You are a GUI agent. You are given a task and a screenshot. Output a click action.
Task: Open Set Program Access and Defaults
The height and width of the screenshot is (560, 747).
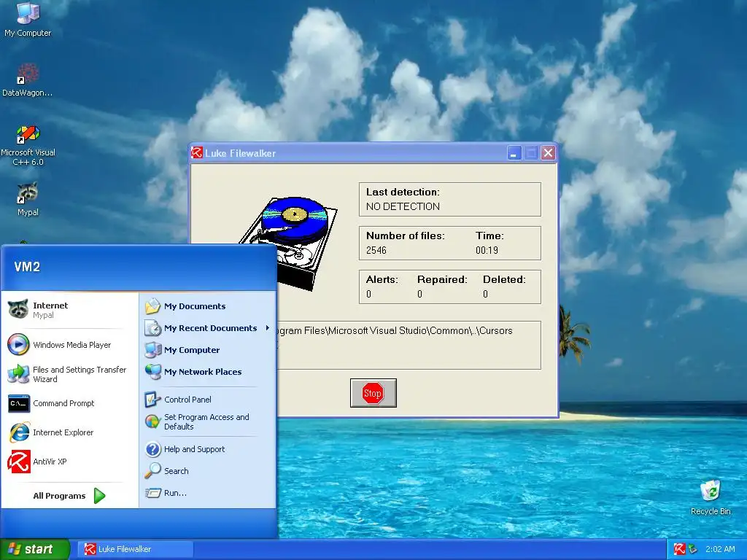(207, 421)
